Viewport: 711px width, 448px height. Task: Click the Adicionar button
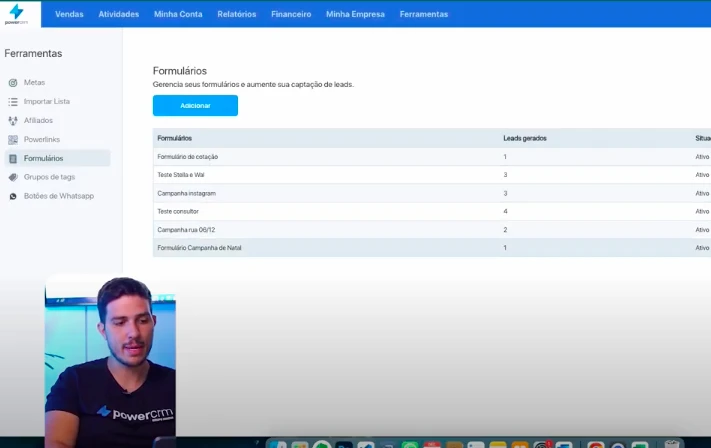pos(195,106)
